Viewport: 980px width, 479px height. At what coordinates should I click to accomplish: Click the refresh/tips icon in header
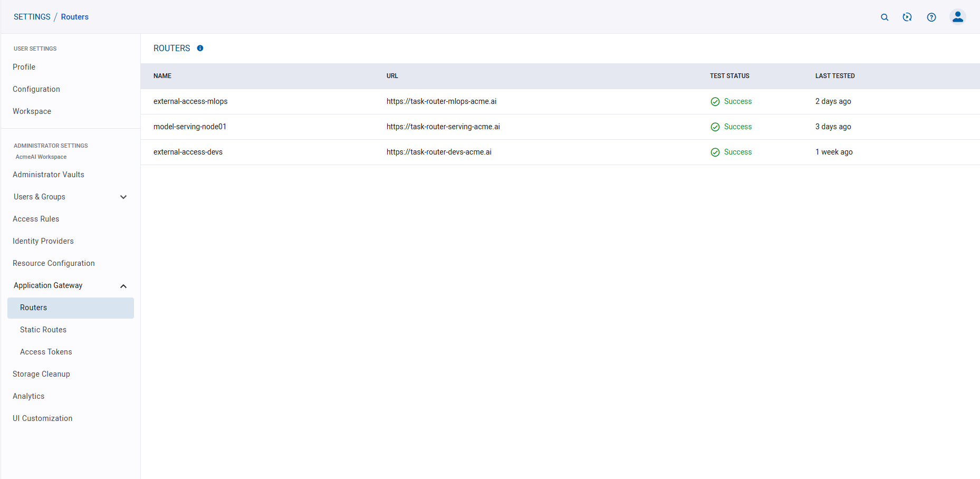pos(907,17)
